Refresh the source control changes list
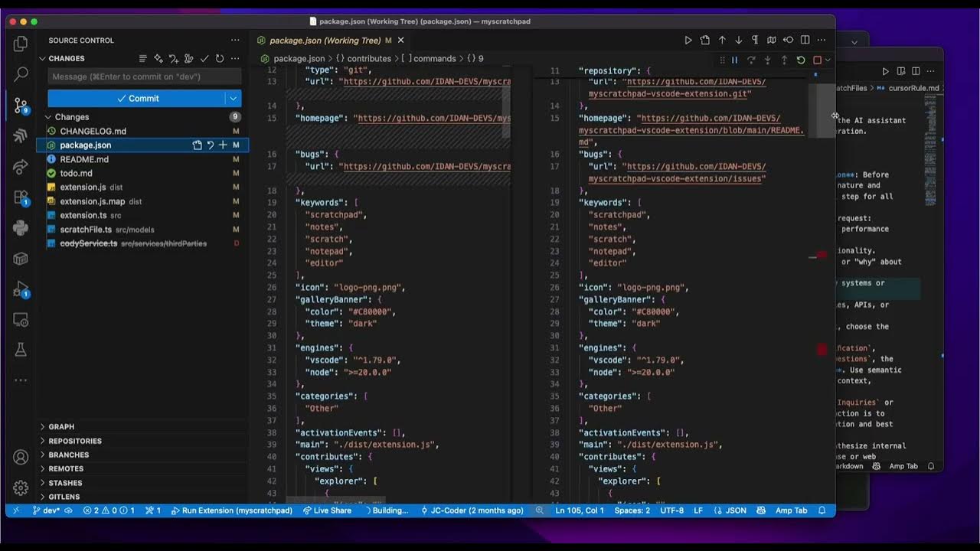Image resolution: width=980 pixels, height=551 pixels. coord(219,58)
